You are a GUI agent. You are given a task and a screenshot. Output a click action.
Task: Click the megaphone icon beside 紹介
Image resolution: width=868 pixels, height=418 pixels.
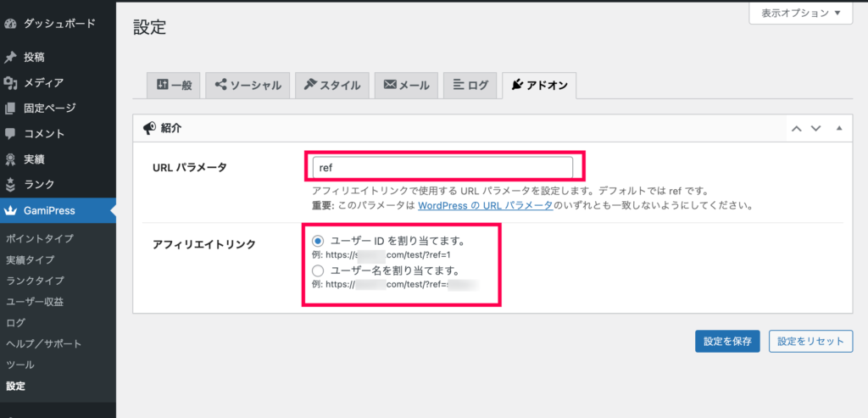click(x=149, y=128)
